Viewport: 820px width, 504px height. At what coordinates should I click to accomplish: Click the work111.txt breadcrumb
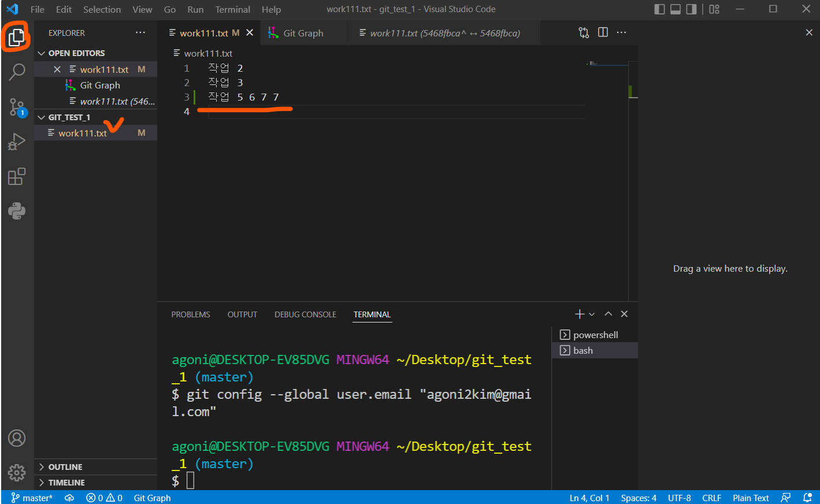[208, 53]
